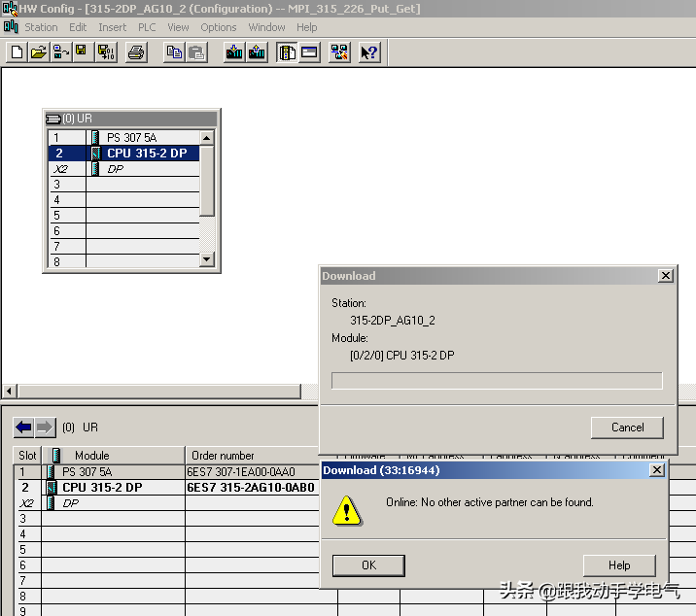Click the Open folder toolbar icon
696x616 pixels.
[x=38, y=52]
